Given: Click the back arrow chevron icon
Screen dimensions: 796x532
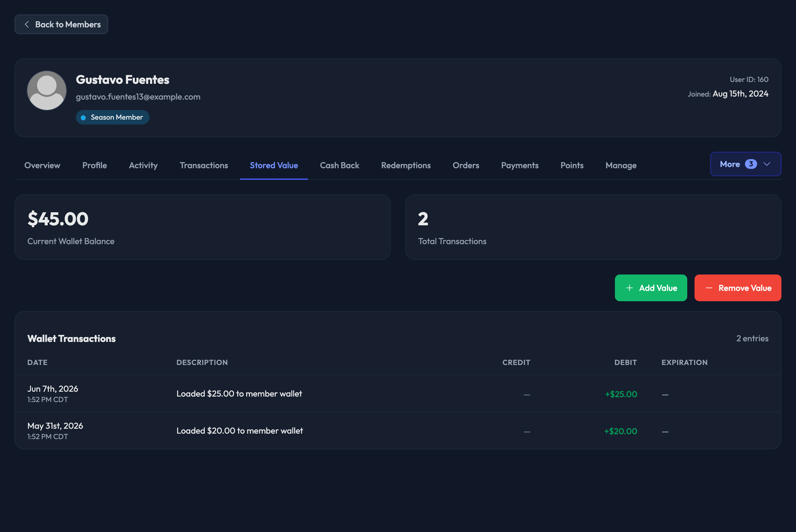Looking at the screenshot, I should pos(27,24).
